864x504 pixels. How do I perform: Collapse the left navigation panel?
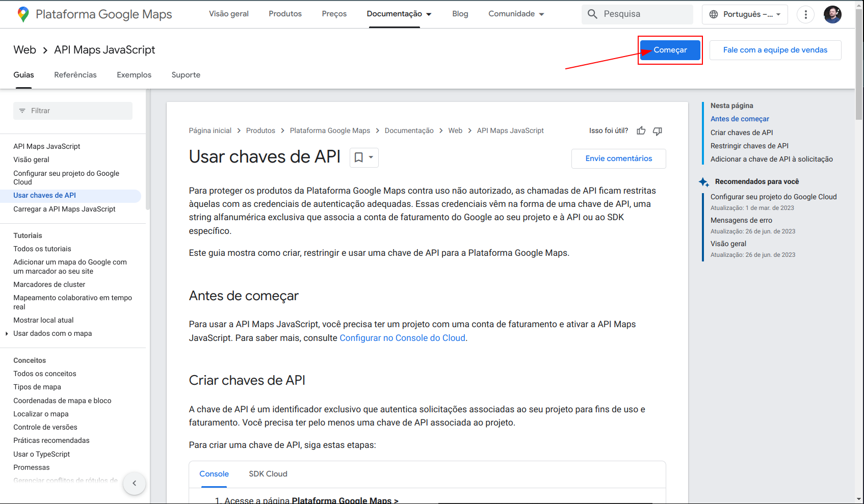(x=135, y=483)
